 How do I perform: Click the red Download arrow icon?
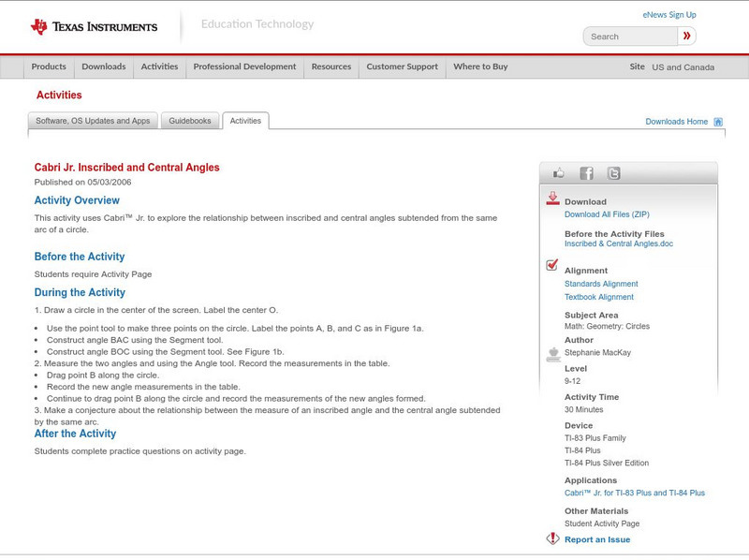coord(552,199)
